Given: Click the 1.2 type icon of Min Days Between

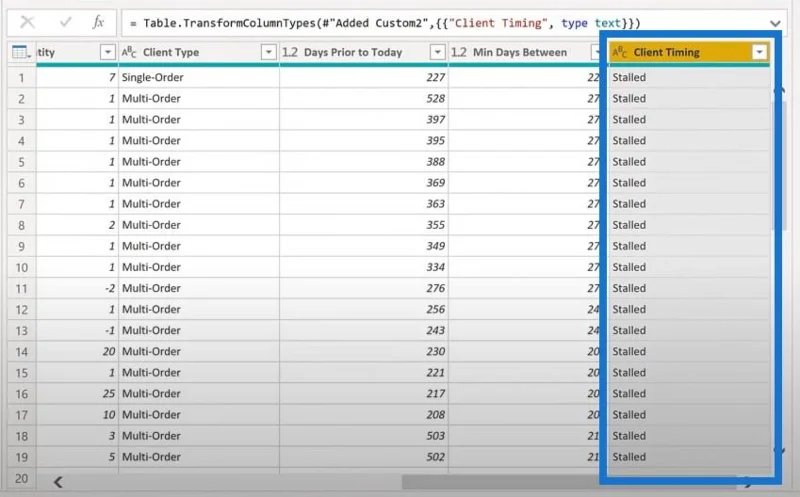Looking at the screenshot, I should (459, 52).
